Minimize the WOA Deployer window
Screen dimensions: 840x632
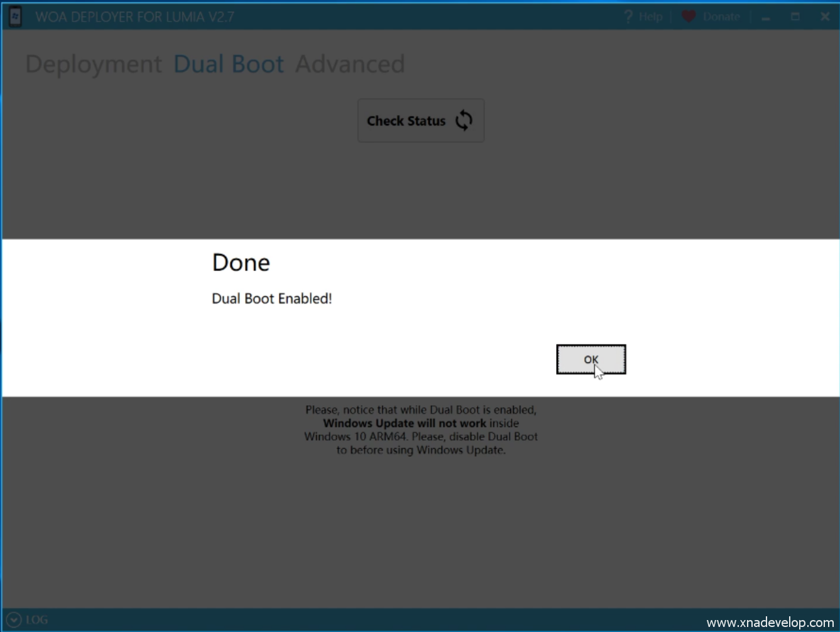click(765, 17)
